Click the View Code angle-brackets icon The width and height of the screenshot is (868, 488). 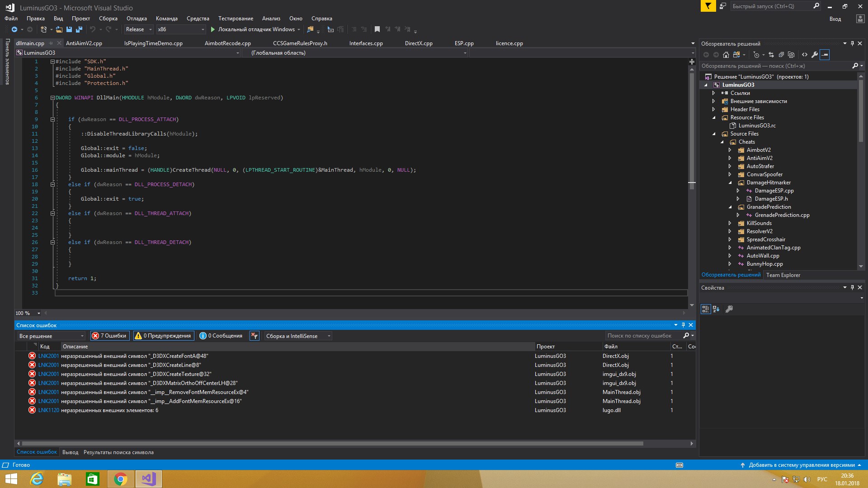coord(805,55)
